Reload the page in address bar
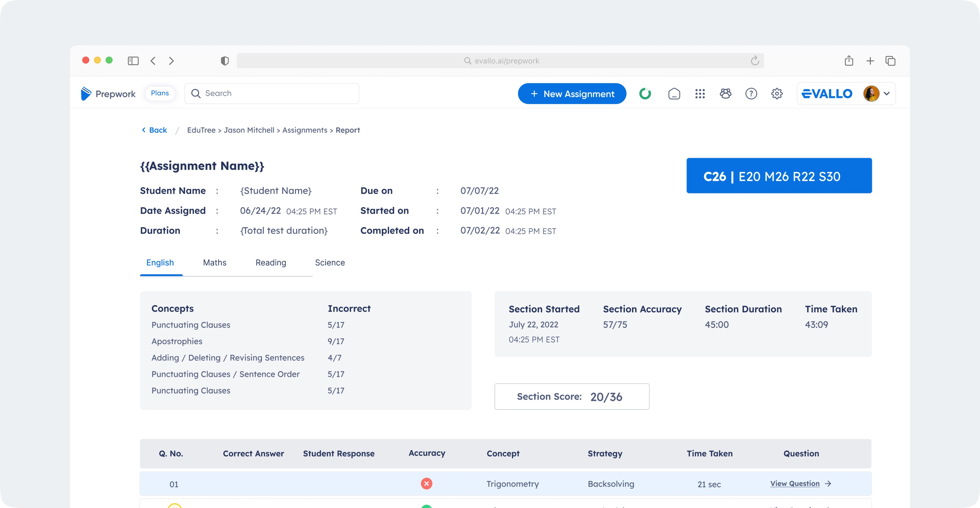The height and width of the screenshot is (508, 980). (755, 61)
